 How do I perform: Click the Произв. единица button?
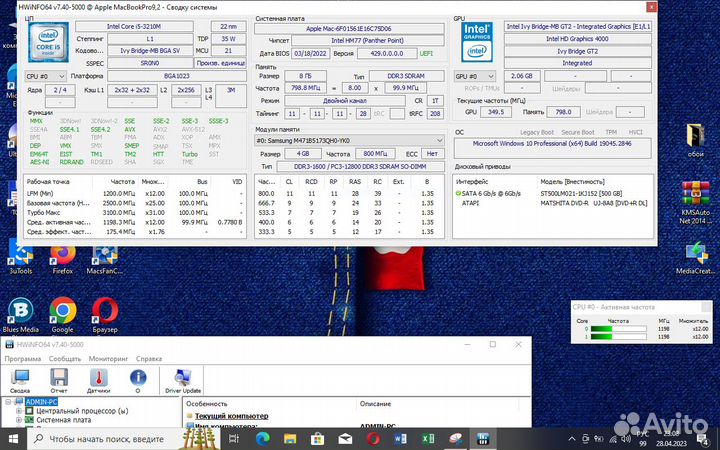click(219, 62)
